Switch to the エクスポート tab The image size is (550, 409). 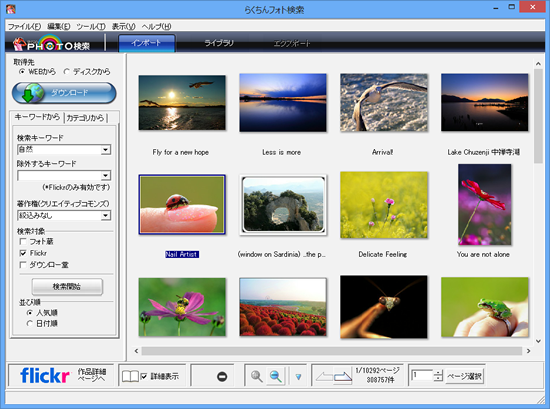[x=292, y=43]
